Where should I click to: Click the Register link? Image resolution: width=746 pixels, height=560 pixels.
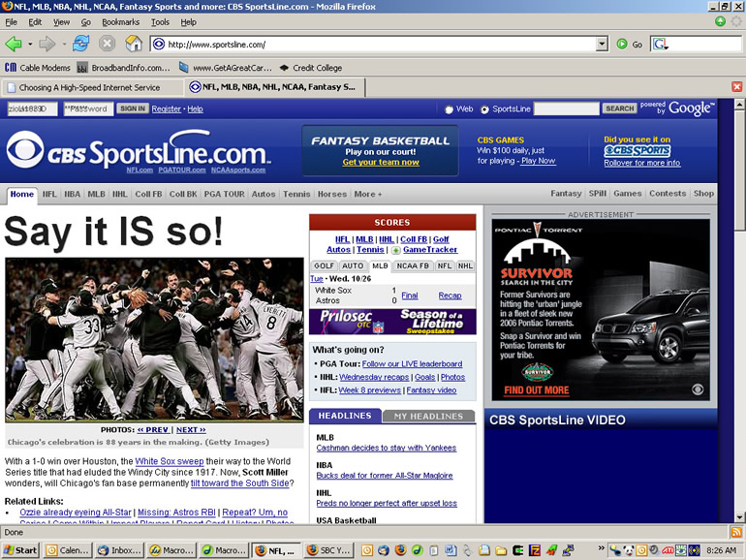166,109
